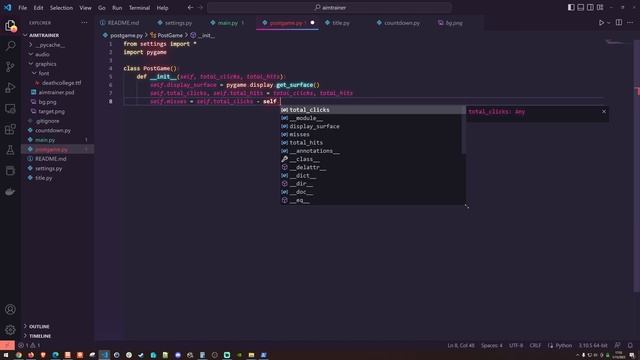This screenshot has width=640, height=360.
Task: Open Explorer Views and More Actions ellipsis
Action: coord(84,23)
